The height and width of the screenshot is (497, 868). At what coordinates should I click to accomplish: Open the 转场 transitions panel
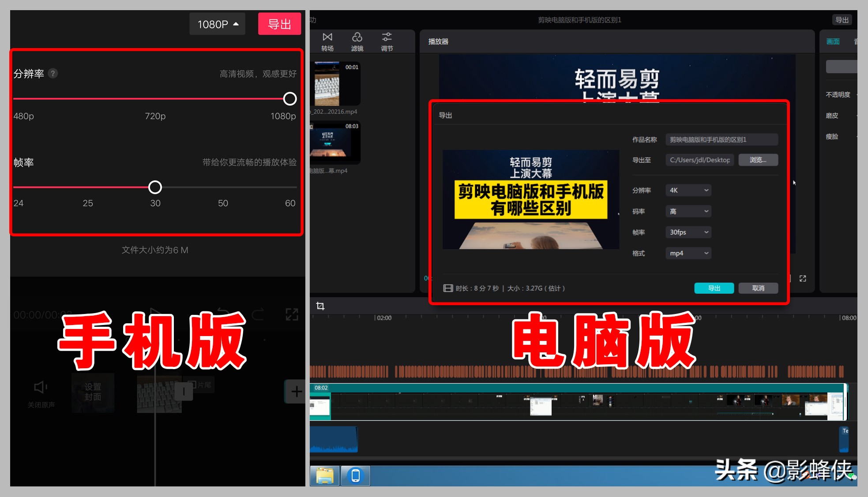tap(327, 41)
